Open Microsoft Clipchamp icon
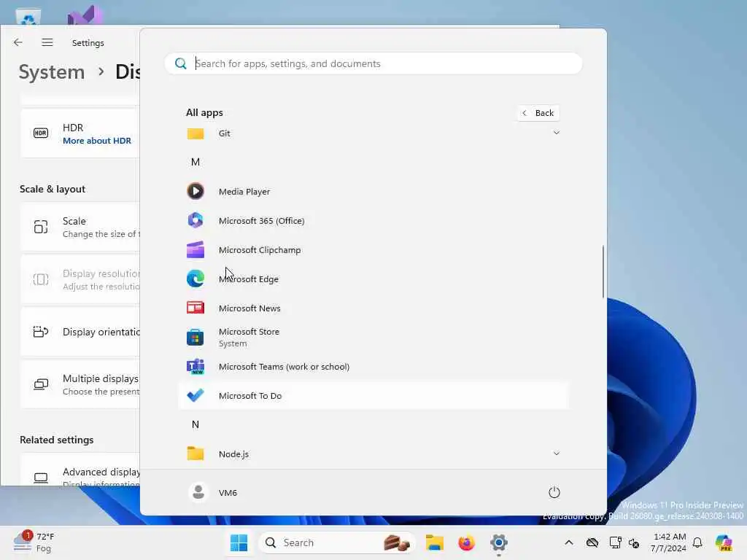Image resolution: width=747 pixels, height=560 pixels. 196,249
